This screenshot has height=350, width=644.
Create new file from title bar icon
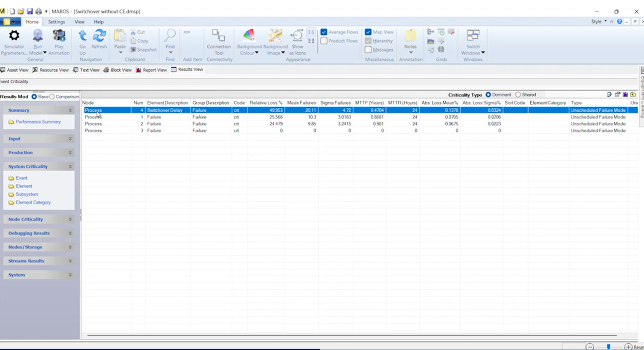[12, 11]
